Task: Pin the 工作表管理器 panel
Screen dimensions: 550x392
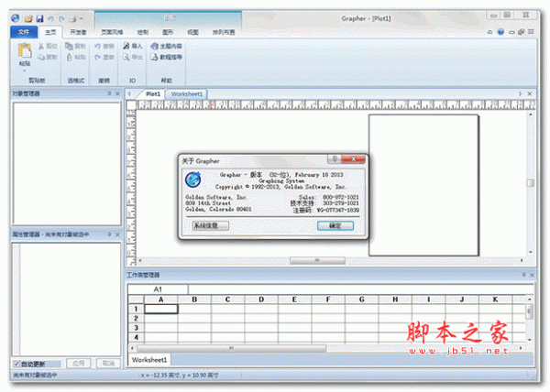Action: click(x=523, y=275)
